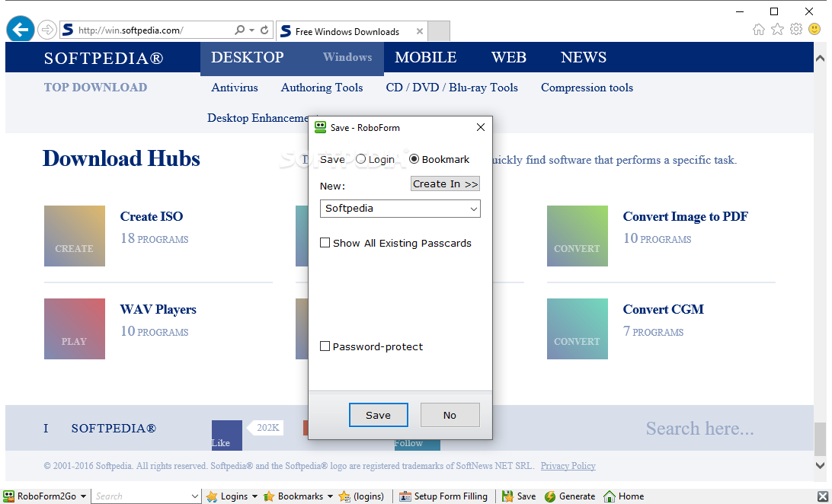Open the RoboForm2Go dropdown arrow
Image resolution: width=832 pixels, height=504 pixels.
point(83,496)
